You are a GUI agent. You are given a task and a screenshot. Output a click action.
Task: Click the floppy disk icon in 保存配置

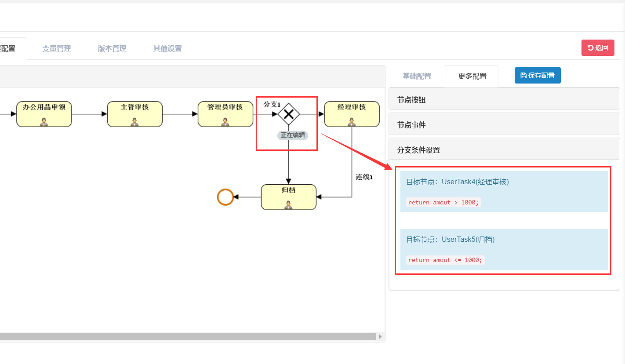[x=523, y=75]
